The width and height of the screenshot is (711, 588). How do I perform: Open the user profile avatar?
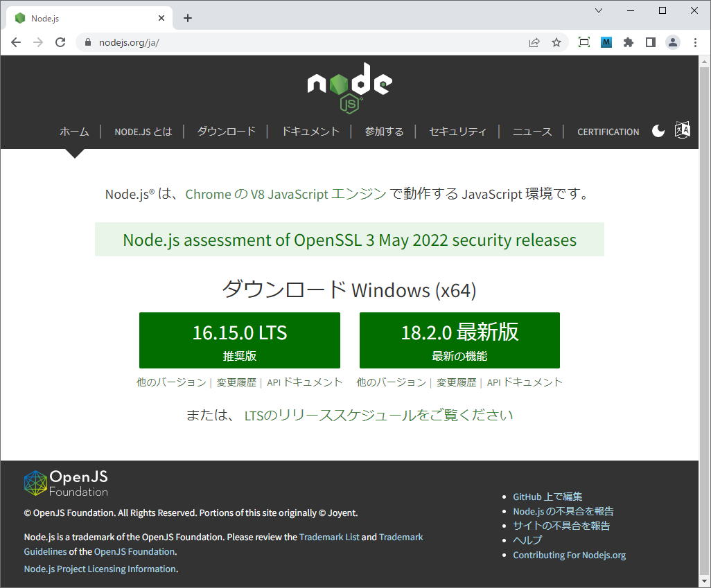coord(672,42)
